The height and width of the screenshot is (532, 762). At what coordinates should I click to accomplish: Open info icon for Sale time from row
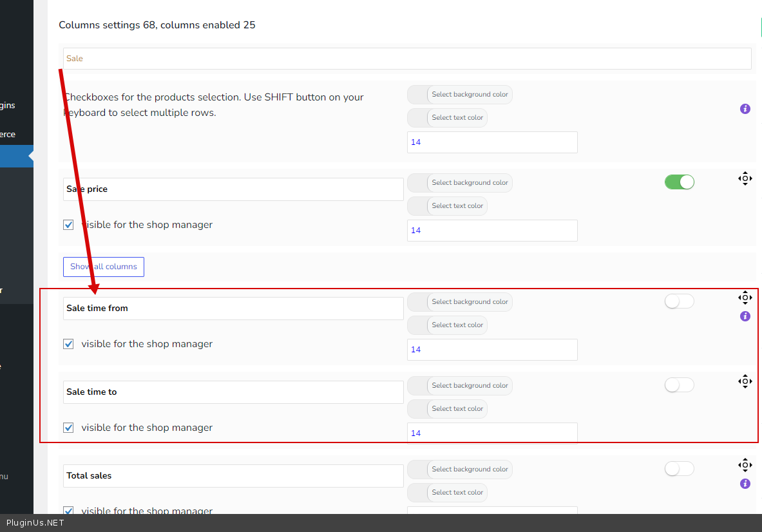pyautogui.click(x=745, y=316)
